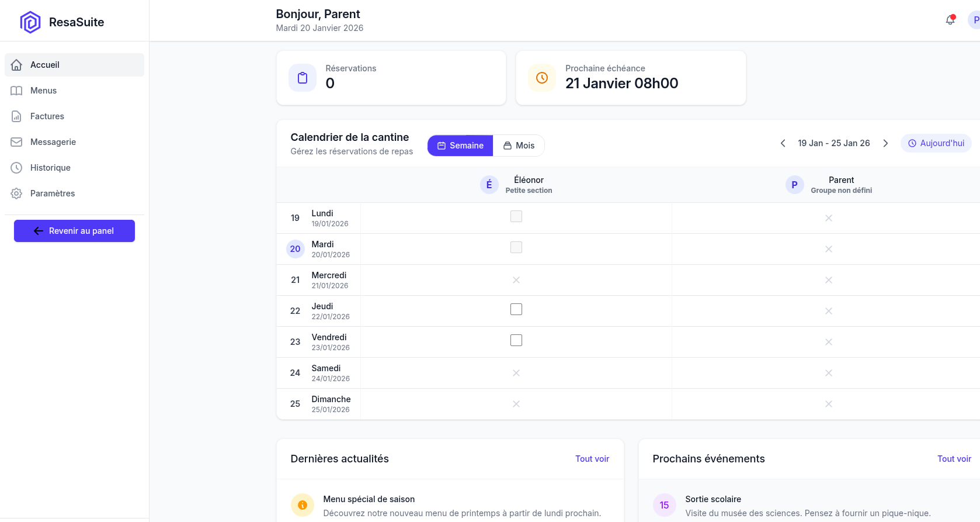This screenshot has height=522, width=980.
Task: Switch calendar to Mois view
Action: tap(519, 146)
